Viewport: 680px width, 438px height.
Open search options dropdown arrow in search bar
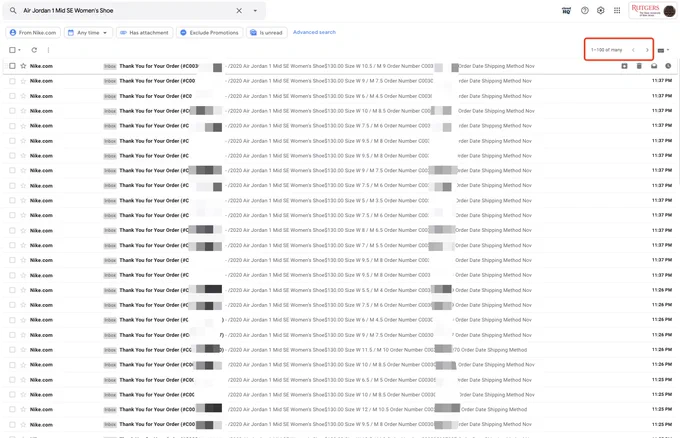255,10
